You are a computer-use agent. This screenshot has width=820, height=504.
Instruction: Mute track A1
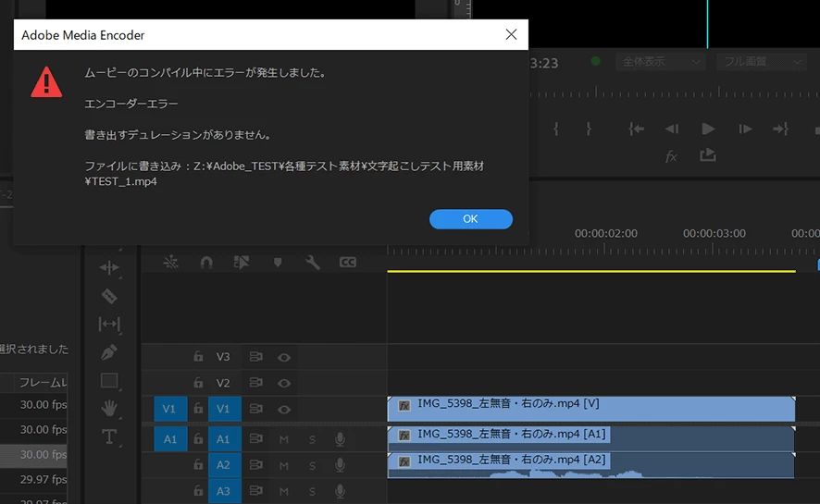tap(284, 440)
